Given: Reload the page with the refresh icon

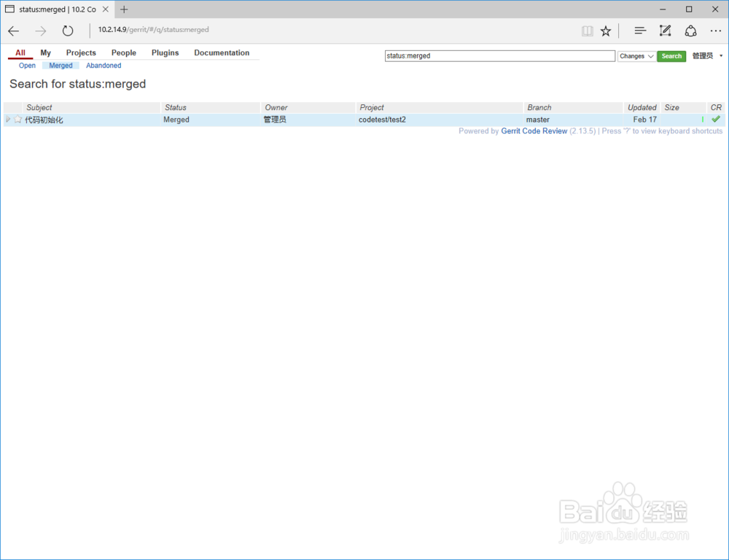Looking at the screenshot, I should 68,31.
